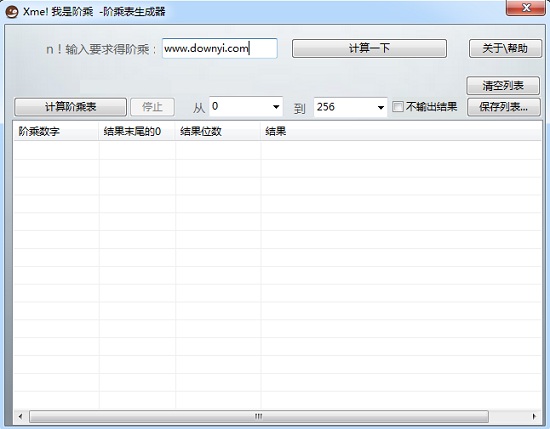Open the 关于\帮助 dialog
This screenshot has width=550, height=429.
(505, 48)
